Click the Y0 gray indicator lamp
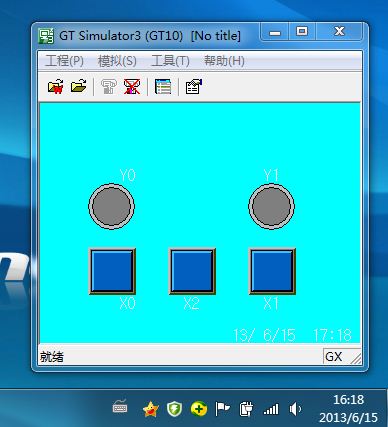 (111, 206)
